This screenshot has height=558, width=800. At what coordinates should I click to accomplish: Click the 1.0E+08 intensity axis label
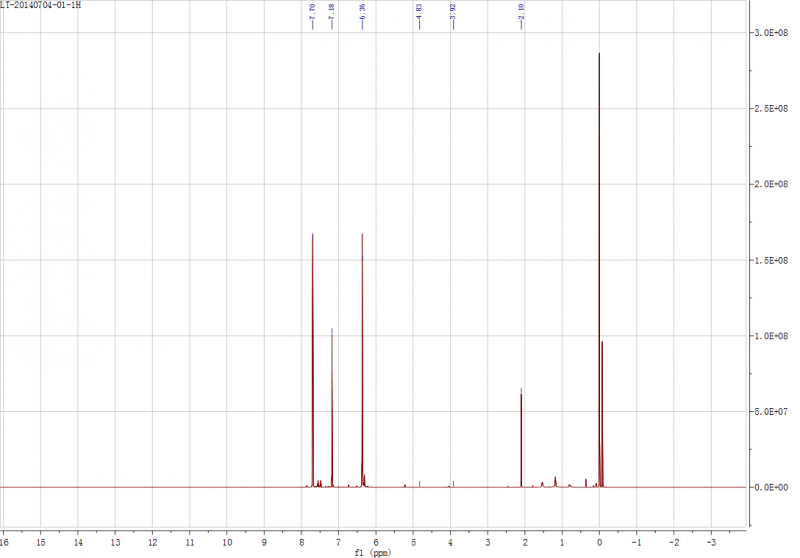pos(771,336)
